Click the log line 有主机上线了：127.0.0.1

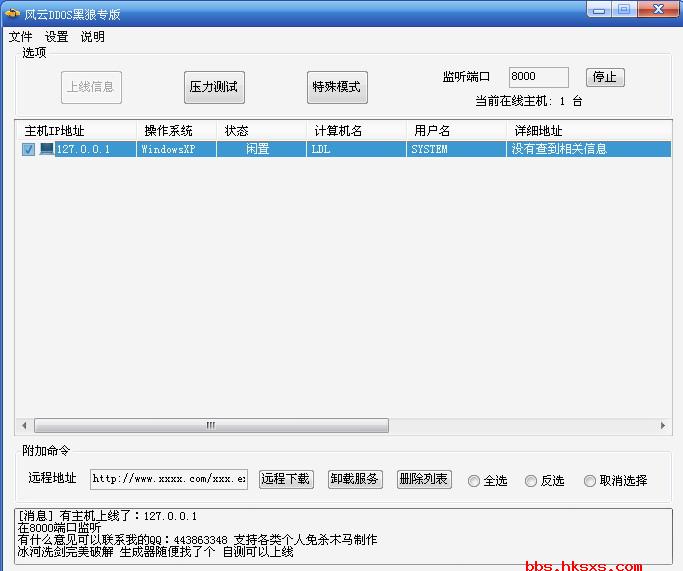click(107, 516)
